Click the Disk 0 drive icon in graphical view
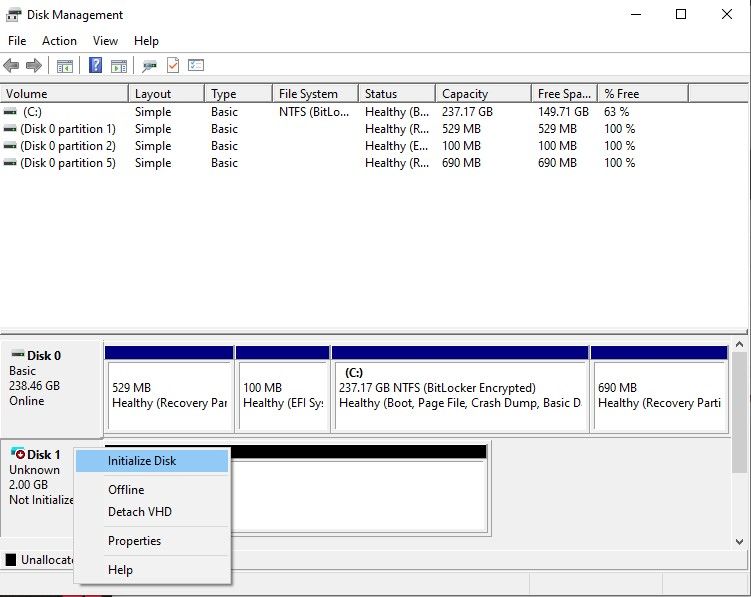Image resolution: width=751 pixels, height=597 pixels. coord(18,354)
